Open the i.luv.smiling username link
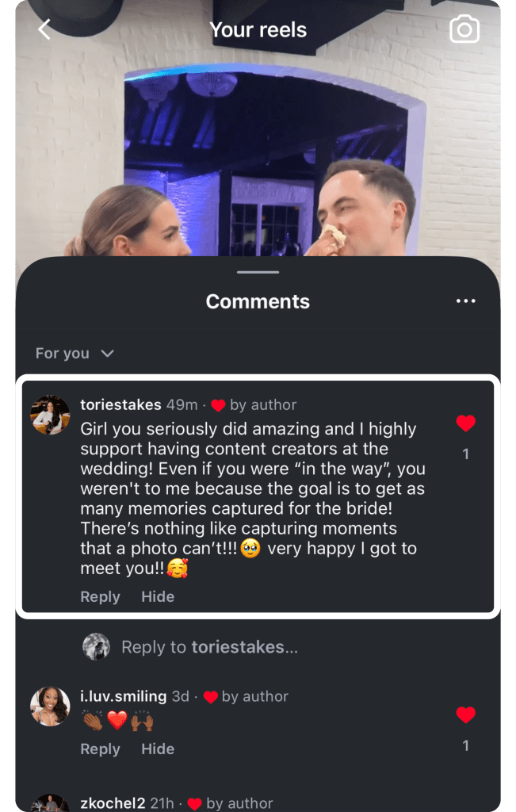Image resolution: width=516 pixels, height=812 pixels. pos(123,696)
